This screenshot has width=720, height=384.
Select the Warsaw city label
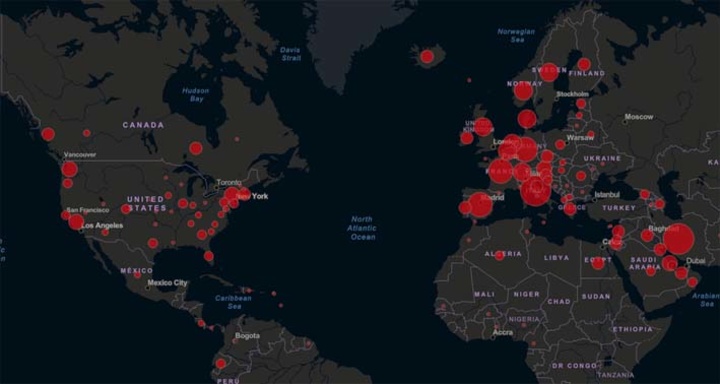tap(580, 138)
